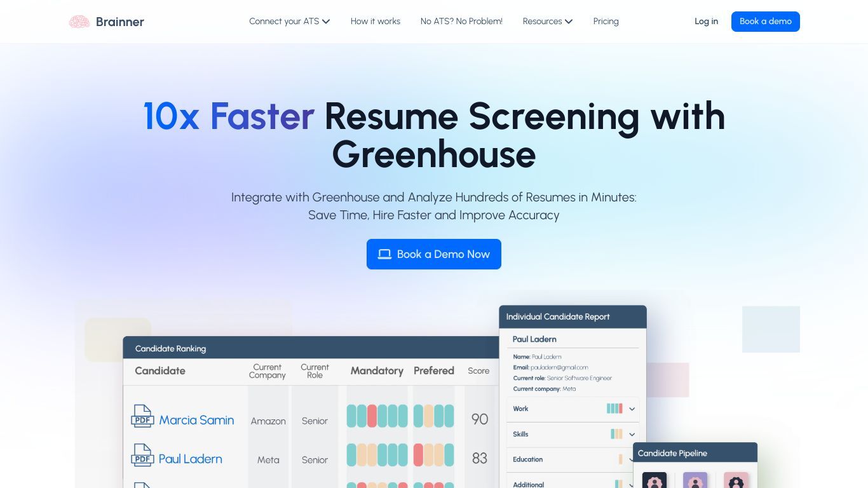Image resolution: width=868 pixels, height=488 pixels.
Task: Click Senior role for Paul Ladern
Action: pos(315,459)
